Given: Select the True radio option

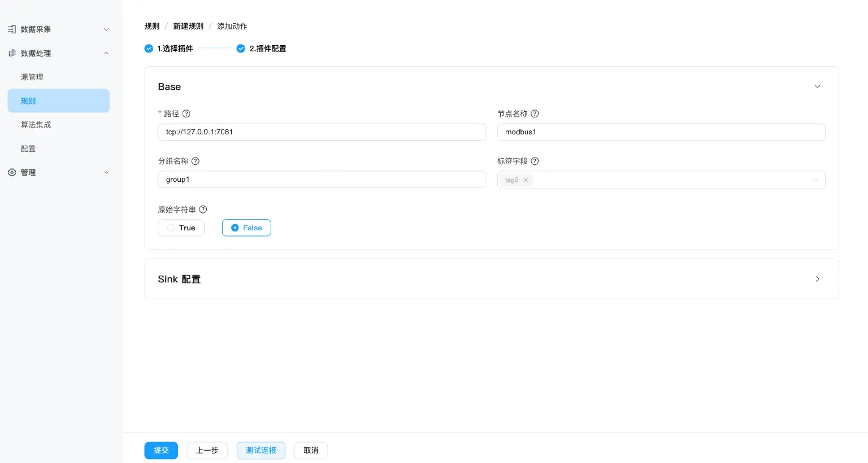Looking at the screenshot, I should coord(171,228).
